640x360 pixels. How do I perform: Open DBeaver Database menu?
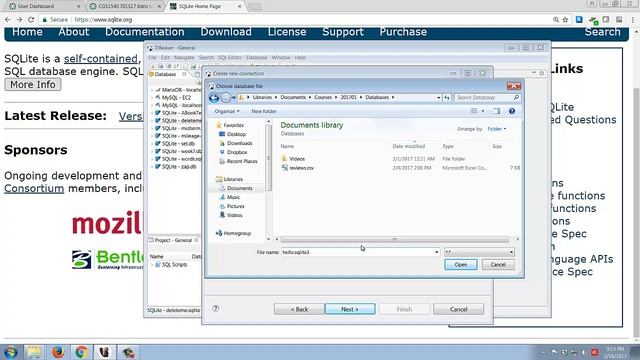point(257,58)
